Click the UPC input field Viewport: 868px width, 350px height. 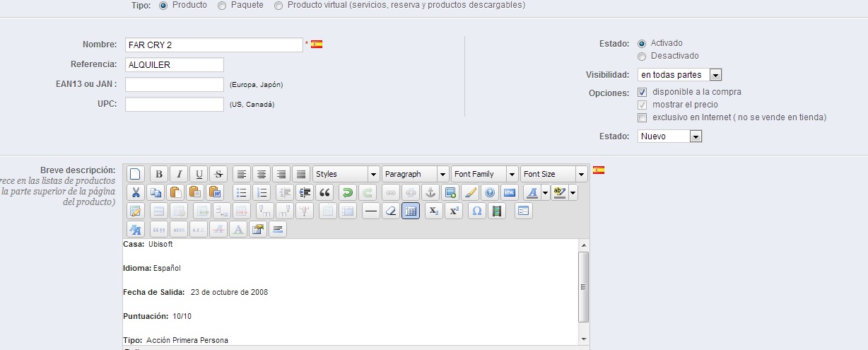point(175,105)
